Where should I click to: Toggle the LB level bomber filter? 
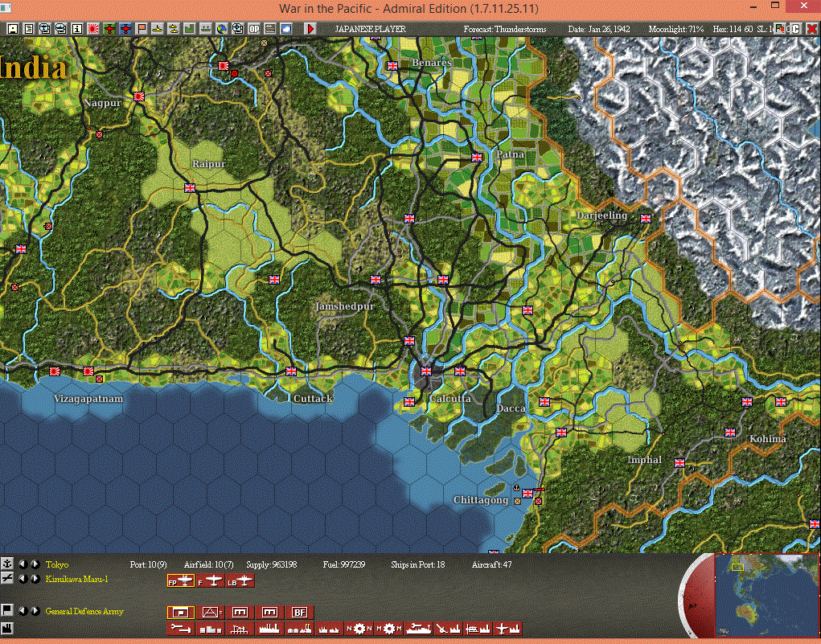[240, 580]
